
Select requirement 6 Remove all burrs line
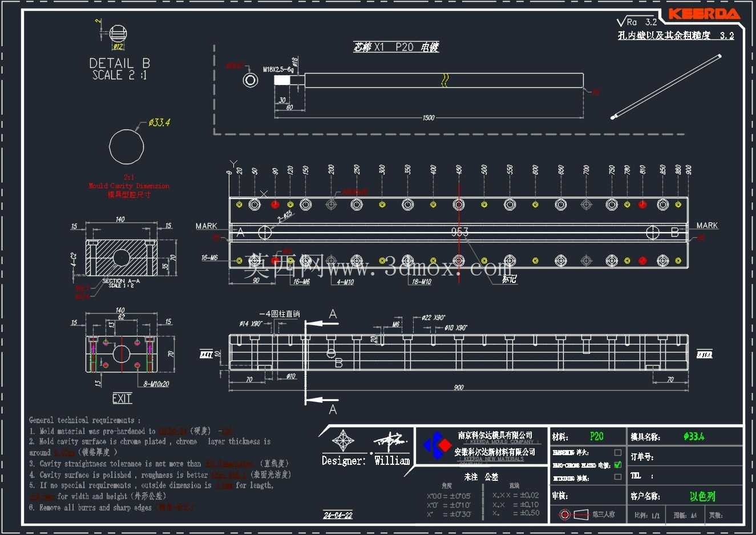pyautogui.click(x=112, y=507)
